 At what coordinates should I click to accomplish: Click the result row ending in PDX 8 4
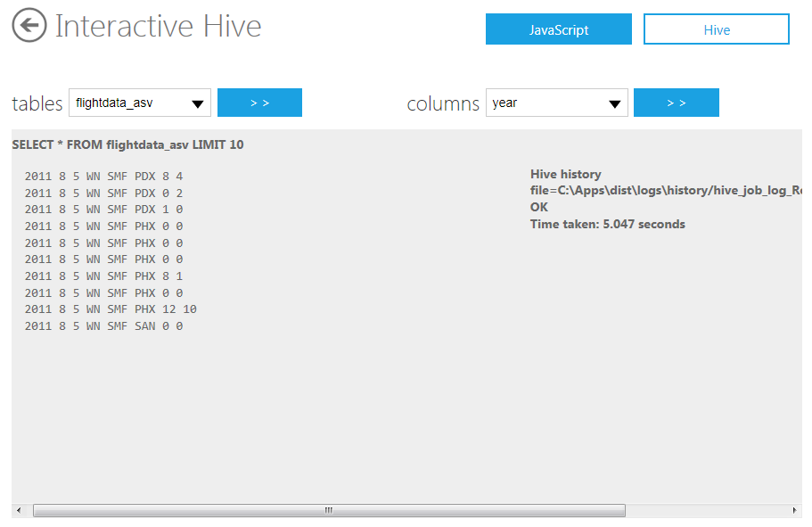tap(103, 177)
